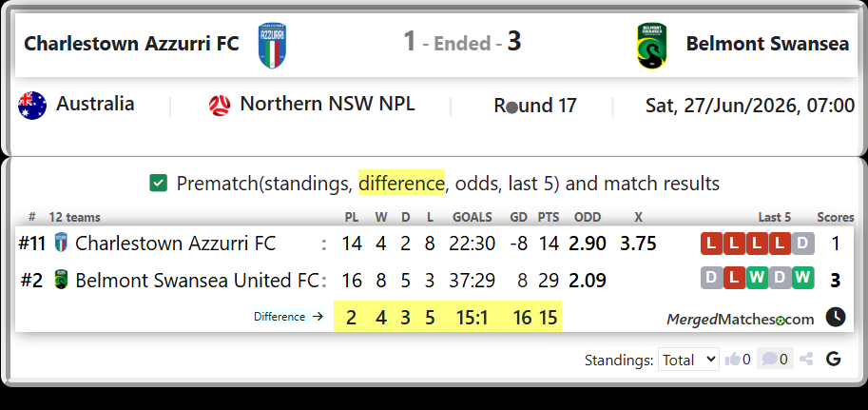Click the Northern NSW NPL league name
The height and width of the screenshot is (410, 868).
327,104
